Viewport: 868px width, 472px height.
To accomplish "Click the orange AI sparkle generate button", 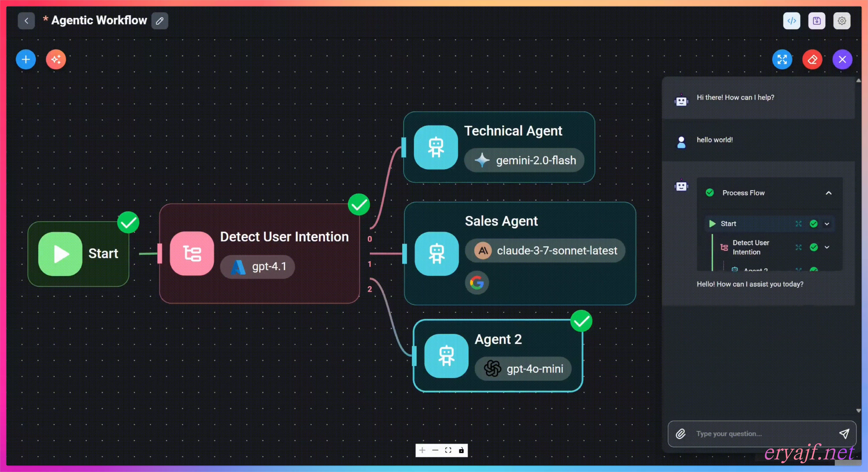I will pos(56,60).
